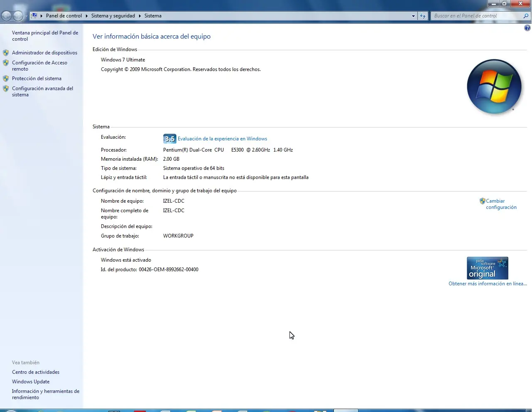This screenshot has height=412, width=532.
Task: Click Cambiar configuración link
Action: pos(501,204)
